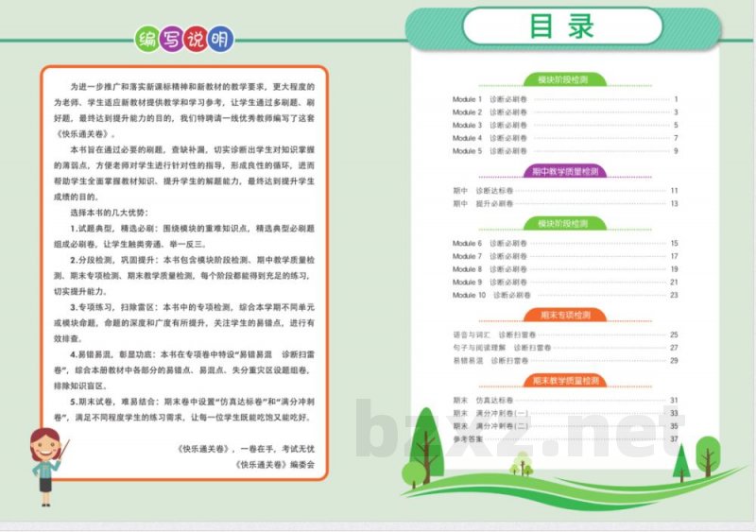Viewport: 756px width, 532px height.
Task: Open the Module 4 诊断必刷卷 entry
Action: 565,138
